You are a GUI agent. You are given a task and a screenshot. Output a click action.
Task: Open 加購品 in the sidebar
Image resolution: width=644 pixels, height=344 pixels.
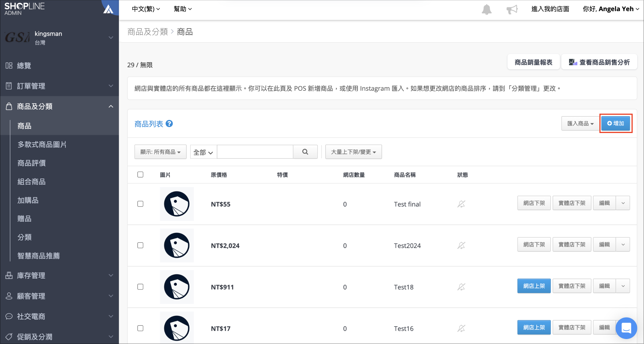click(28, 200)
